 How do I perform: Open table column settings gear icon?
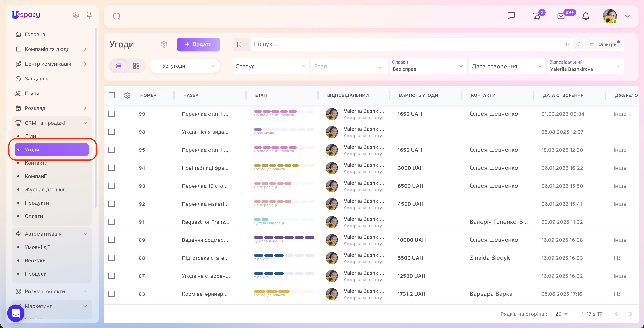pos(127,95)
